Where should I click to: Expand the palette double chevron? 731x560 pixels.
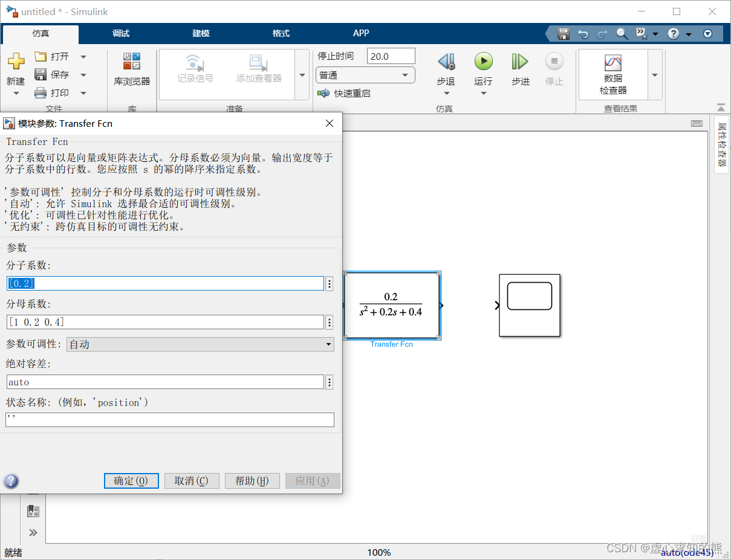[33, 532]
